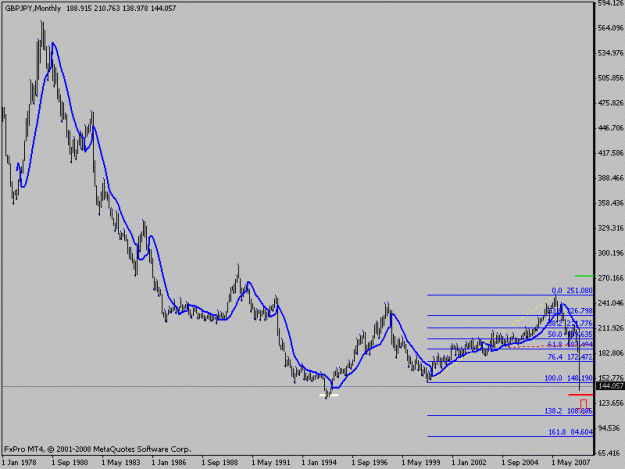Click the 1 May 2007 date label

[x=570, y=463]
